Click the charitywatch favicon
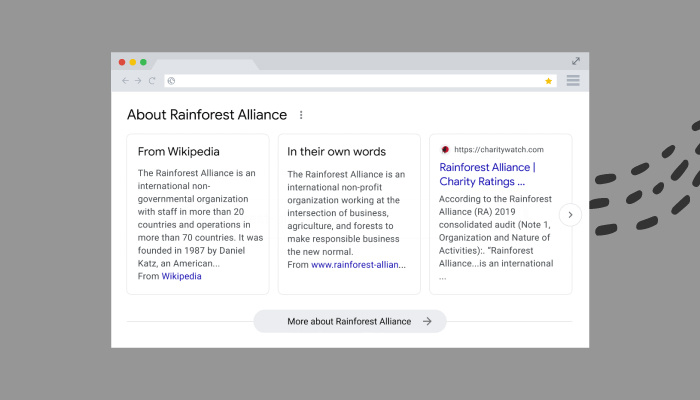700x400 pixels. [445, 150]
